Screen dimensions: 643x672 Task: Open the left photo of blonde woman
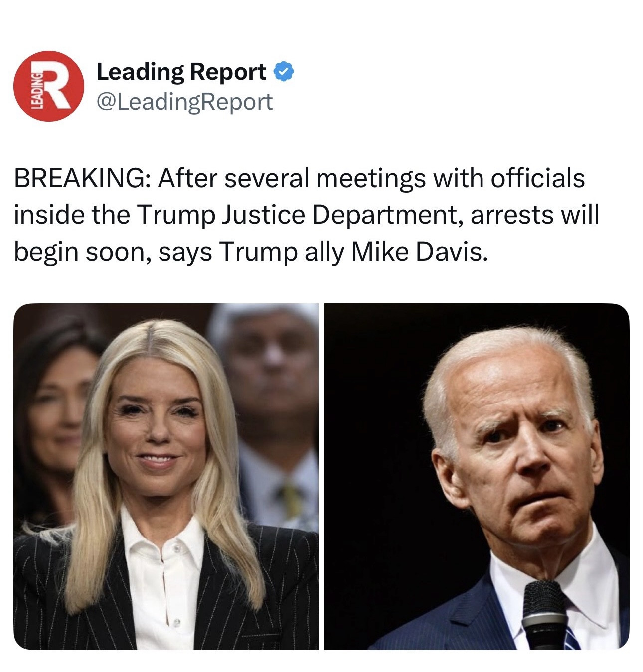point(166,476)
